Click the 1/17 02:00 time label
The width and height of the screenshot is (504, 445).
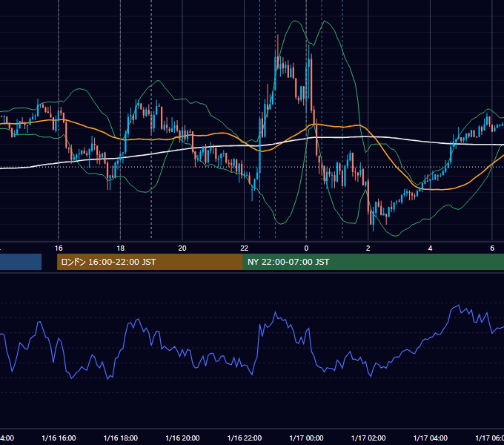(368, 438)
